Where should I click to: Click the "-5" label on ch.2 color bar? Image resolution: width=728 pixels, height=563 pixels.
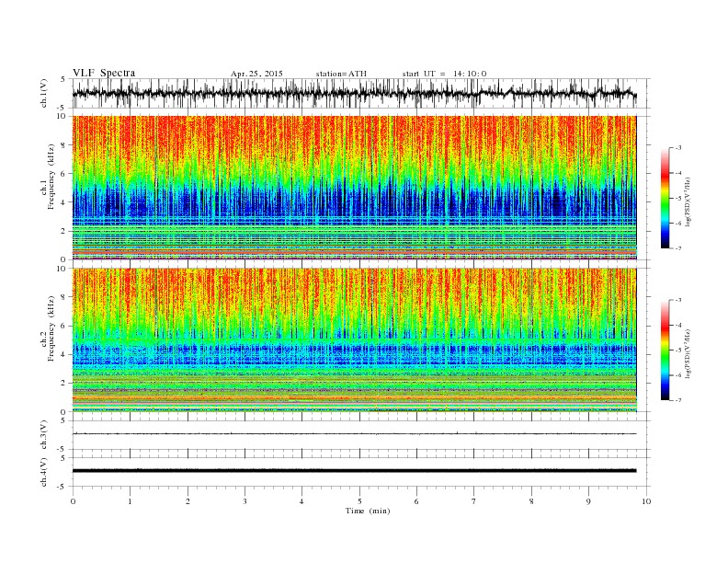pyautogui.click(x=678, y=350)
